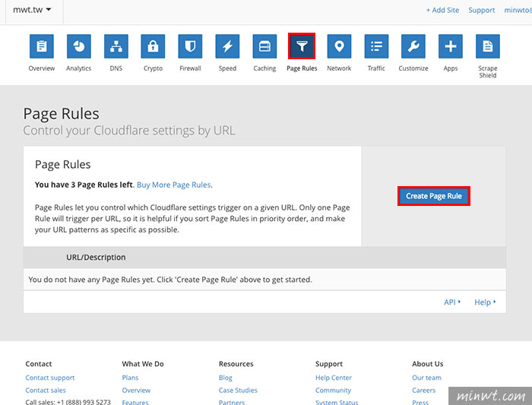
Task: Open the Analytics pie chart icon
Action: pyautogui.click(x=79, y=46)
